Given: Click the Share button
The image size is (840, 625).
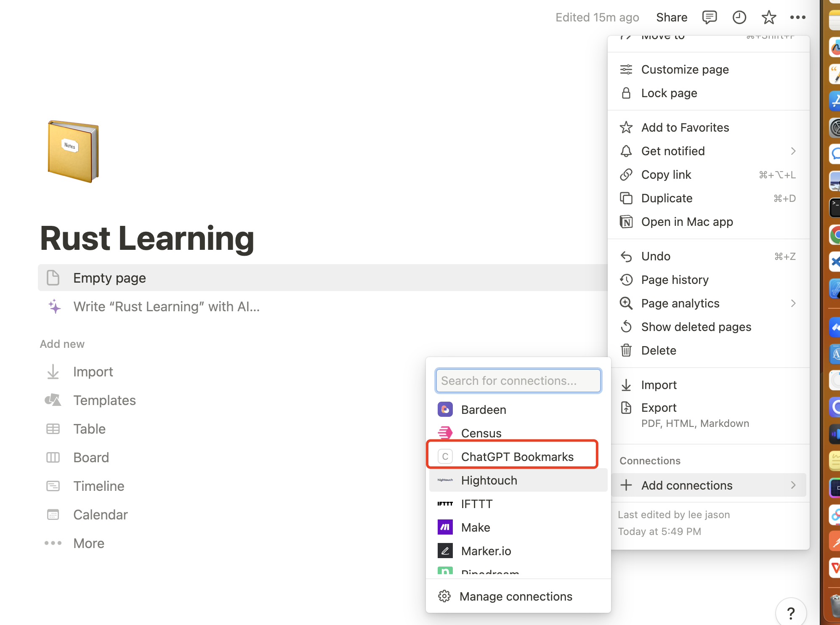Looking at the screenshot, I should pyautogui.click(x=672, y=17).
